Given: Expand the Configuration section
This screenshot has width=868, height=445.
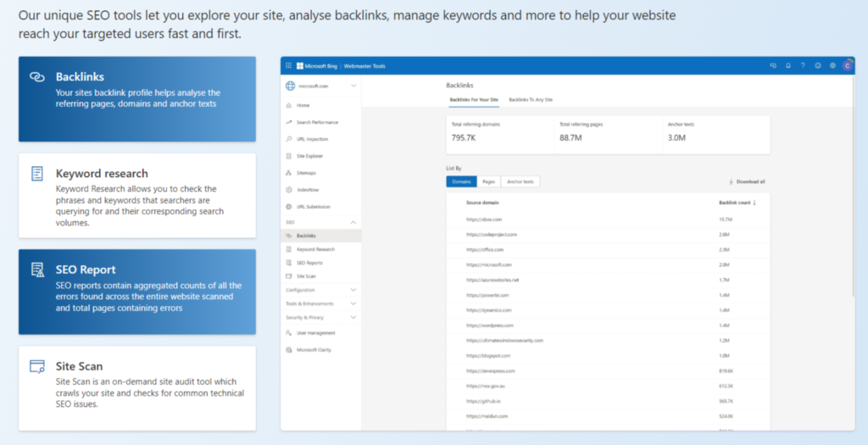Looking at the screenshot, I should [x=353, y=289].
